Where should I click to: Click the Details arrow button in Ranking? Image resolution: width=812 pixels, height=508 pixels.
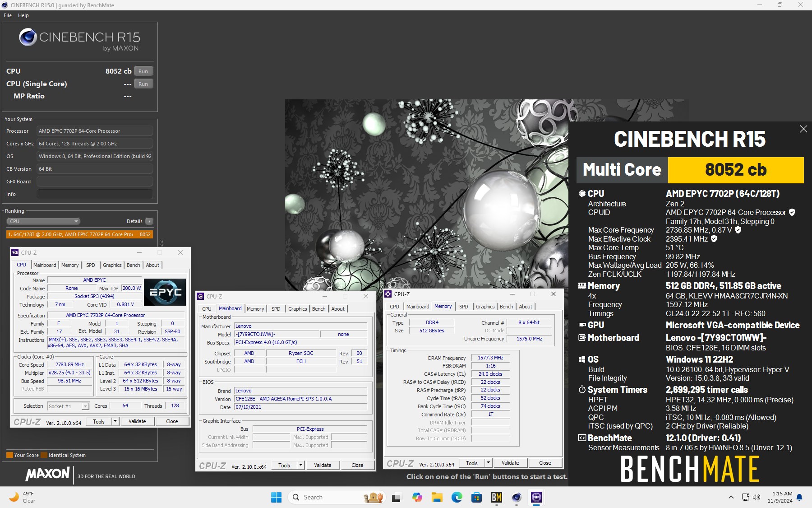[149, 221]
